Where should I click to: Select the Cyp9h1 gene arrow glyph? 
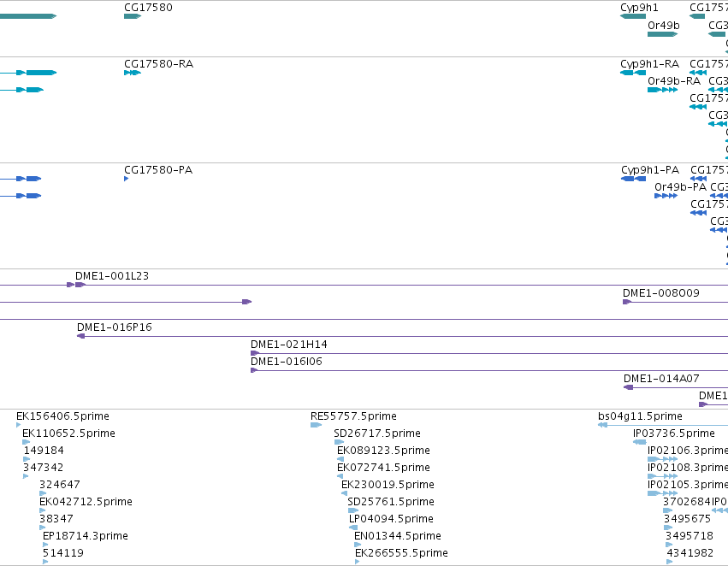coord(633,16)
